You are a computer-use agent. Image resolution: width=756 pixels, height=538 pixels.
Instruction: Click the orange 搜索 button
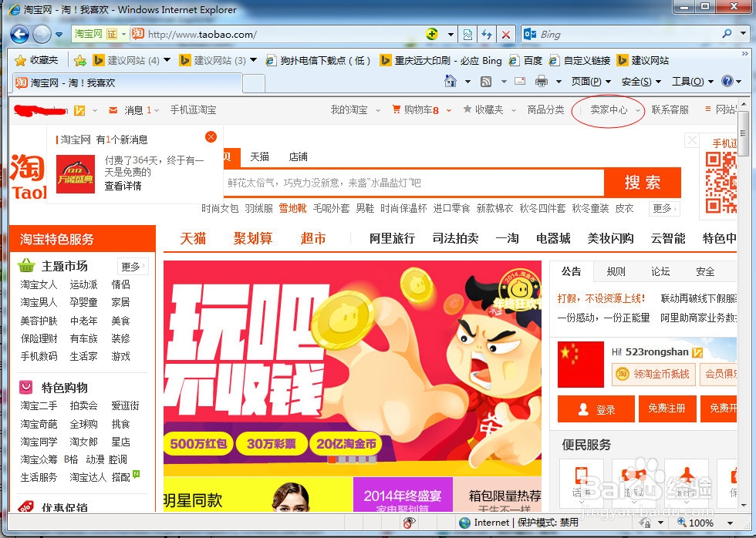(x=642, y=183)
